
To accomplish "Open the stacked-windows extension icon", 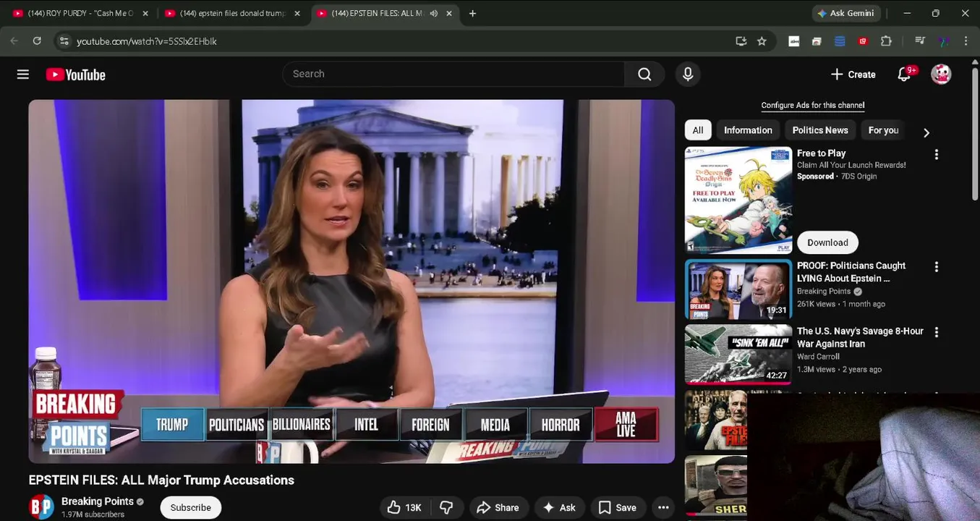I will click(817, 41).
